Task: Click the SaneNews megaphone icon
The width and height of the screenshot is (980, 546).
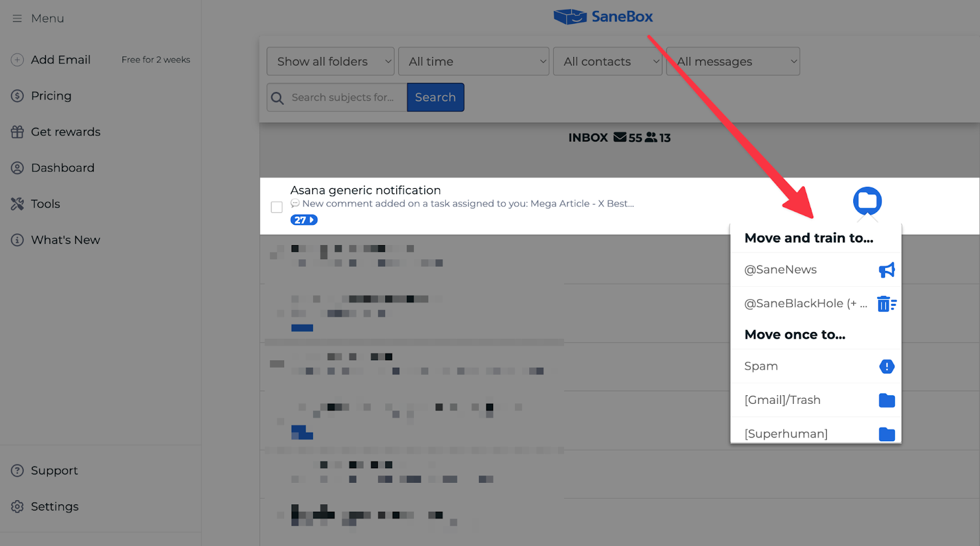Action: (x=887, y=270)
